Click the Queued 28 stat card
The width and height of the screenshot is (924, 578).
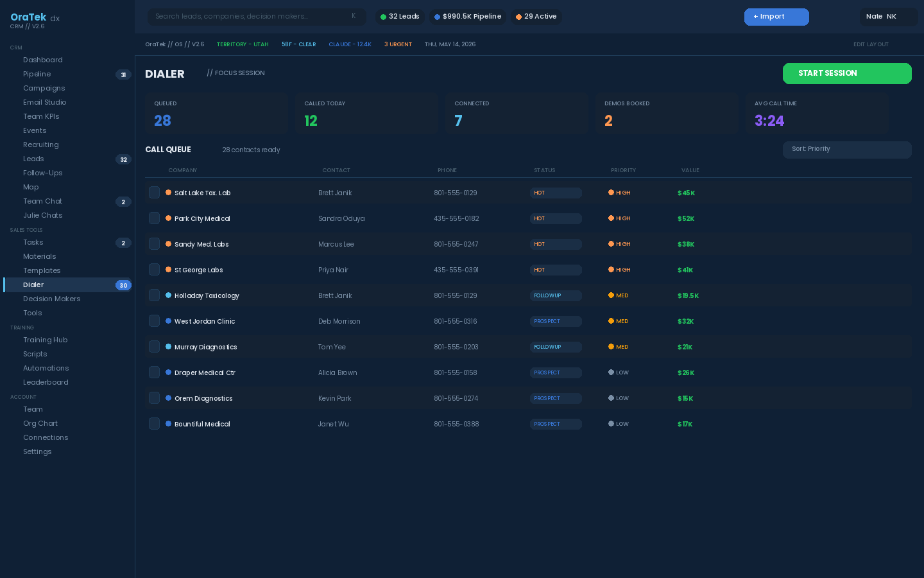point(217,113)
